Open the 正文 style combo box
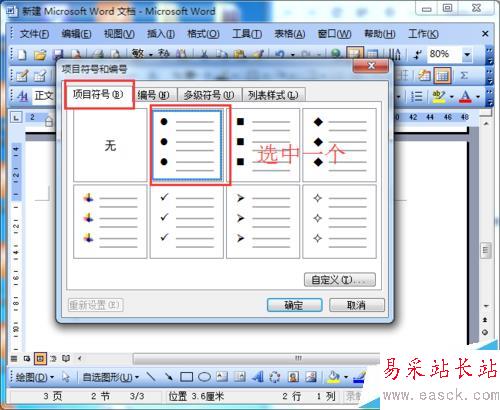The image size is (500, 410). pyautogui.click(x=44, y=96)
